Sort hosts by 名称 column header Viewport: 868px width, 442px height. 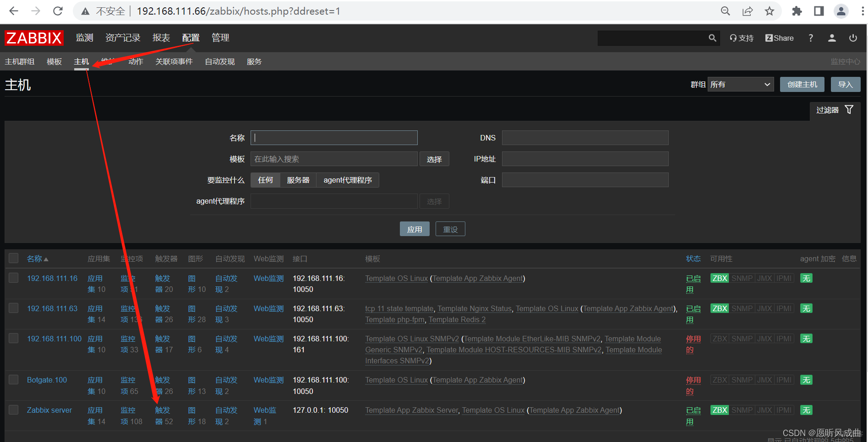click(x=38, y=259)
